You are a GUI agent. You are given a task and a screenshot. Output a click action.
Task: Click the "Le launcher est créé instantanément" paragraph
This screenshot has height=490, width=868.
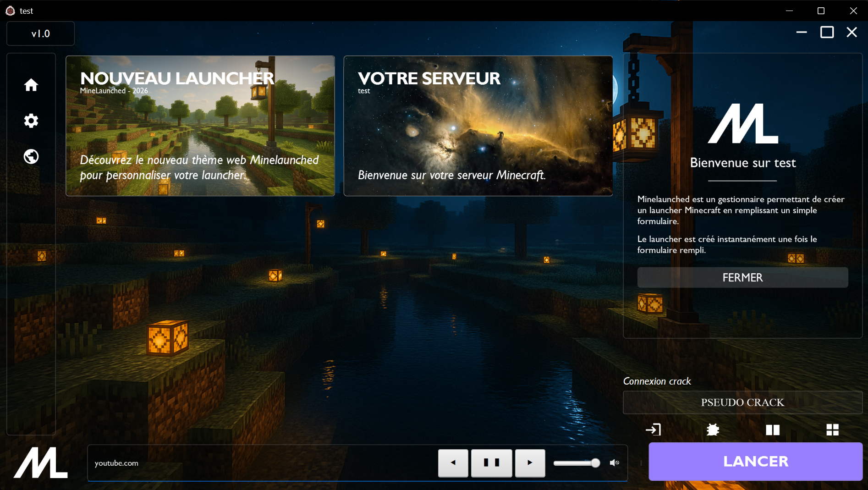coord(727,244)
